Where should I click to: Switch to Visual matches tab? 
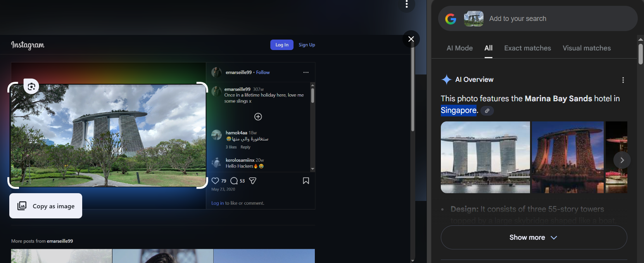[587, 48]
